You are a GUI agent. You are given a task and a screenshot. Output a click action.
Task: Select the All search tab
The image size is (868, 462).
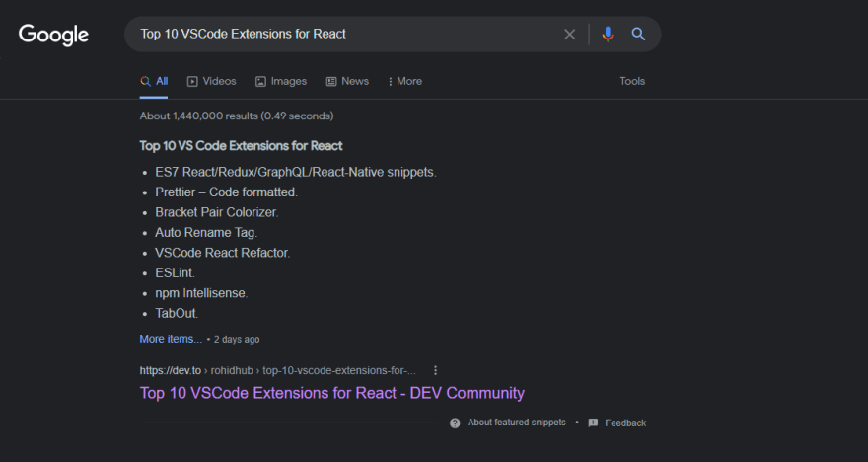pyautogui.click(x=154, y=81)
